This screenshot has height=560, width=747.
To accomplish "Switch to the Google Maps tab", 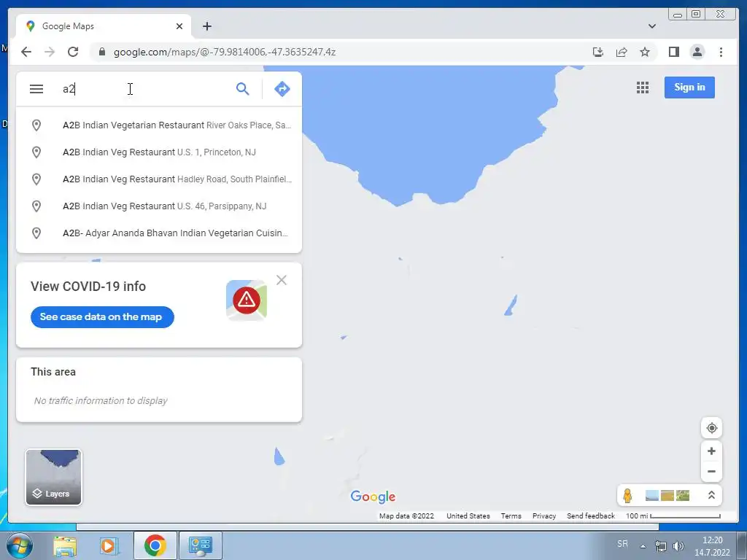I will 104,26.
